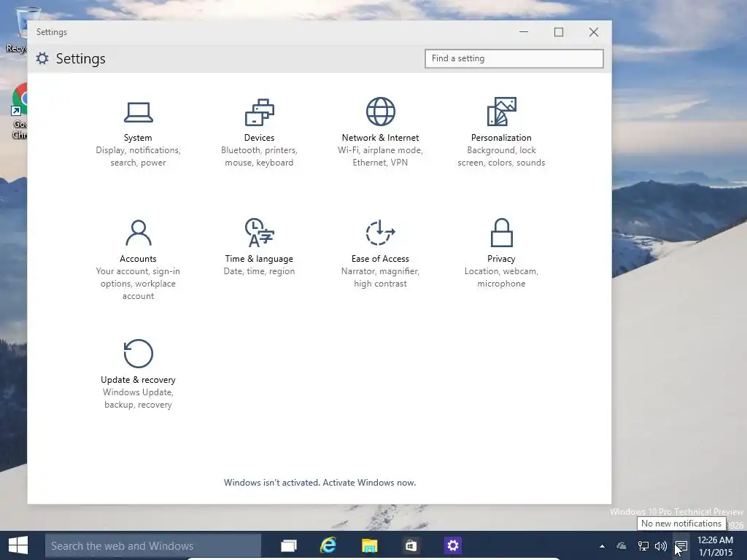Open the Accounts person icon
This screenshot has width=747, height=560.
pos(138,233)
